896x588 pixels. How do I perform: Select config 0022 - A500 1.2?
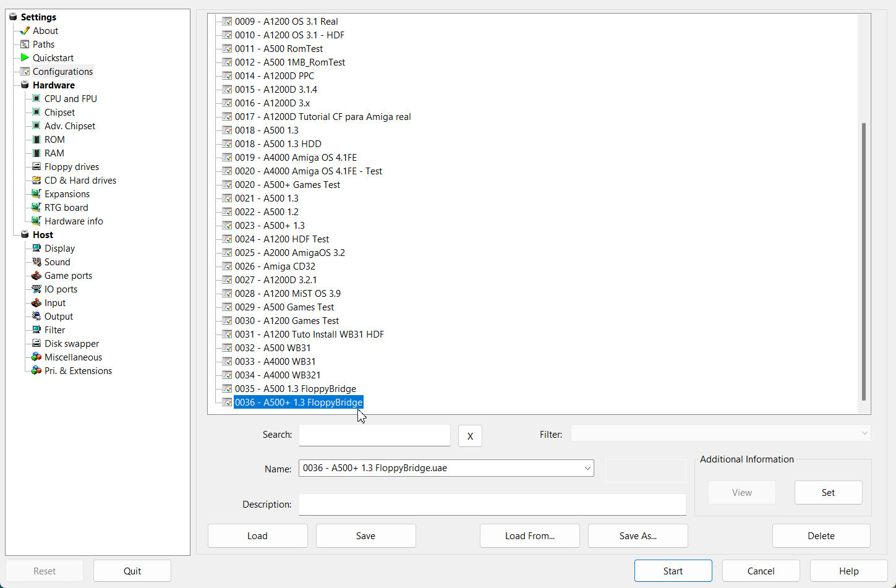(267, 212)
